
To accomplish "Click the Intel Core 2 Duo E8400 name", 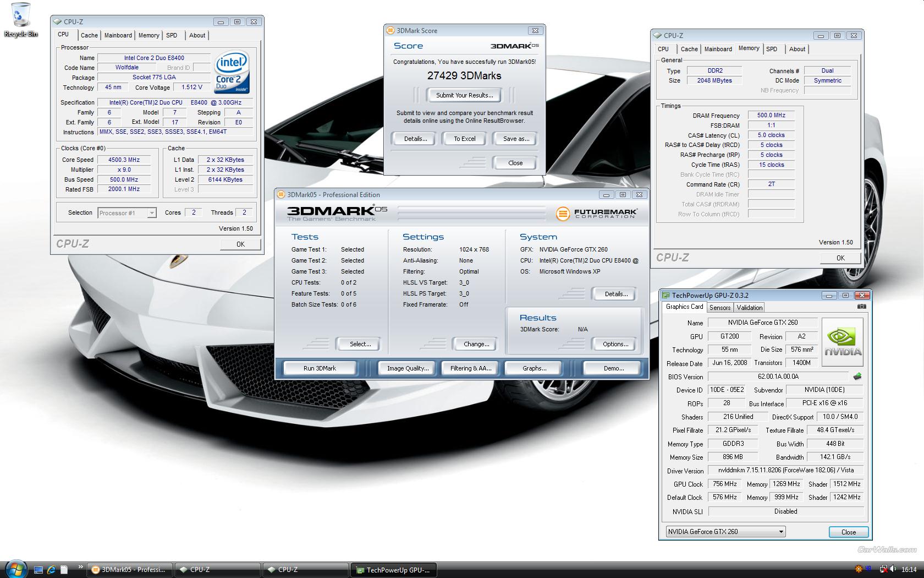I will [x=154, y=58].
